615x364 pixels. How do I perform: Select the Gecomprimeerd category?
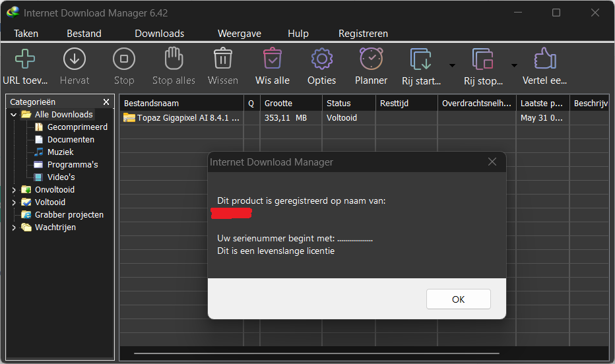pos(77,127)
